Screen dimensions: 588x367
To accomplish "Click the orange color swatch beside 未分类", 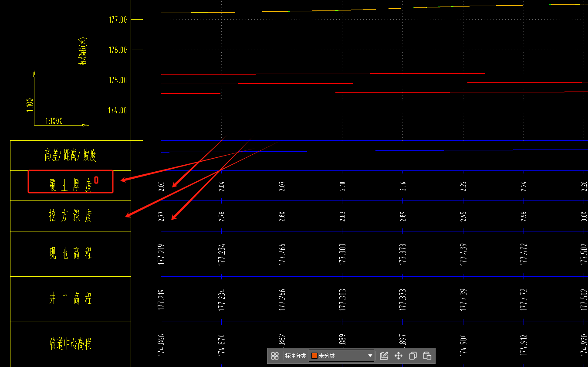I will click(x=314, y=356).
